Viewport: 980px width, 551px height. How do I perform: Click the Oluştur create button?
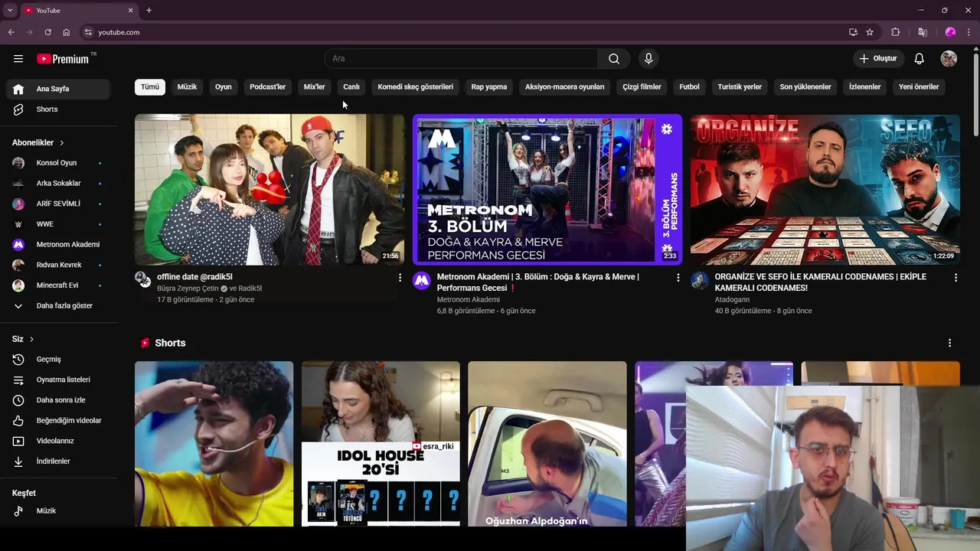click(878, 59)
